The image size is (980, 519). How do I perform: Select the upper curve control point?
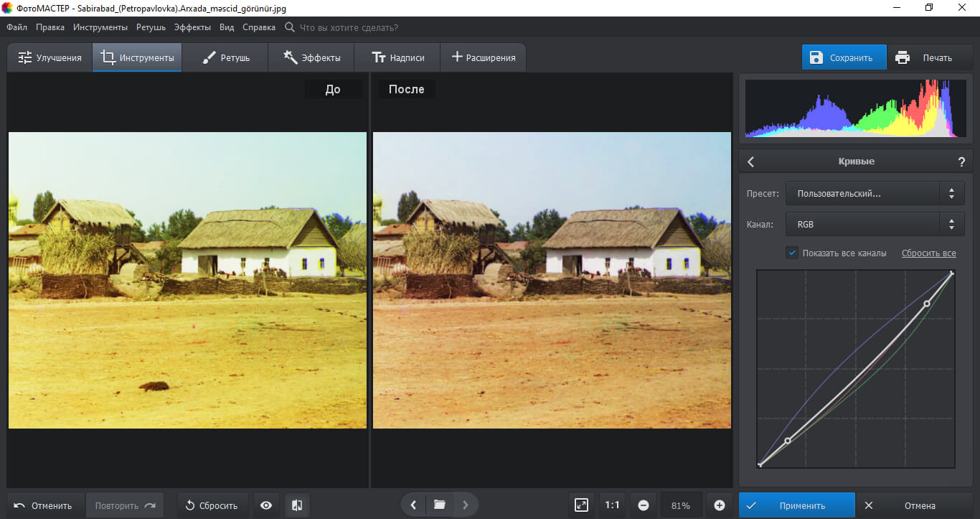click(x=927, y=304)
